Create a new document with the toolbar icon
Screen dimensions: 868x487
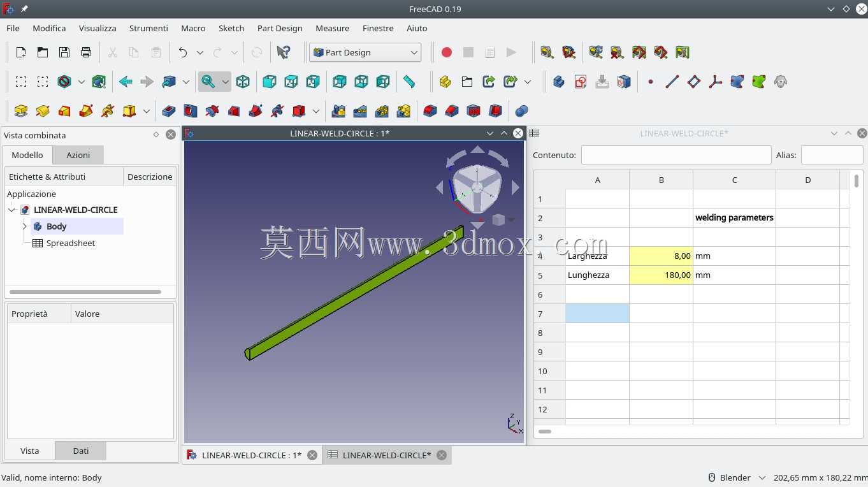pyautogui.click(x=21, y=52)
